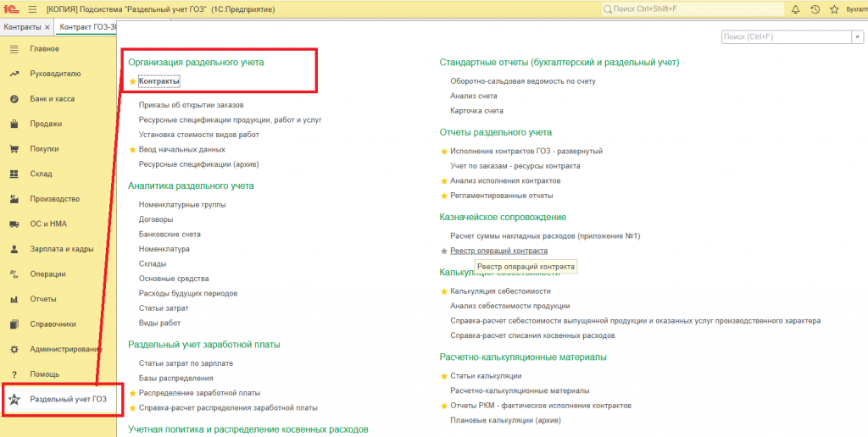Open Расходы будущих периодов
The image size is (868, 437).
[x=187, y=294]
